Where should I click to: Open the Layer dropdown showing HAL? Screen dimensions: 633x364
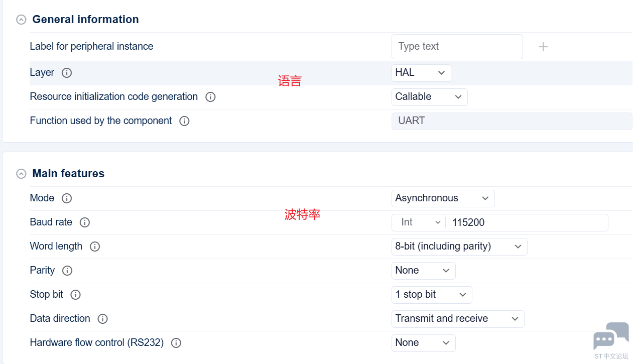(x=421, y=73)
